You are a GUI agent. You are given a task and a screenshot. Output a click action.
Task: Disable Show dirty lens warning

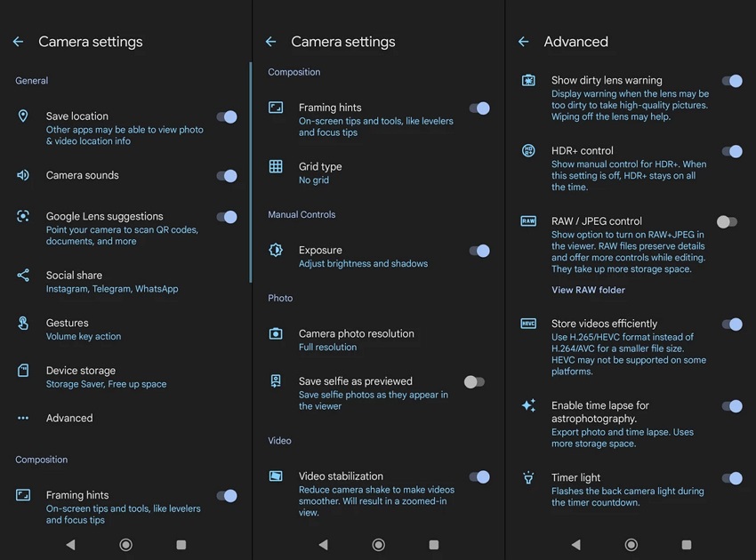733,81
